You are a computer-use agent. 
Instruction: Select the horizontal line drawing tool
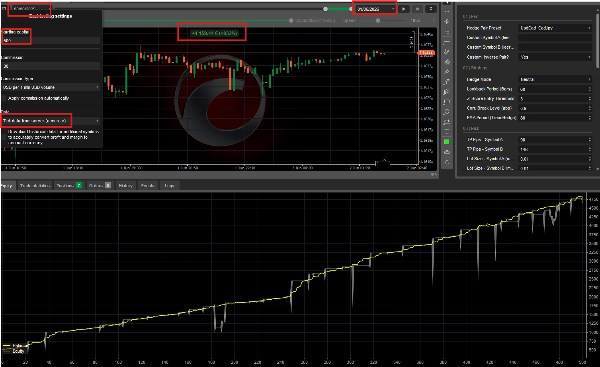(447, 42)
